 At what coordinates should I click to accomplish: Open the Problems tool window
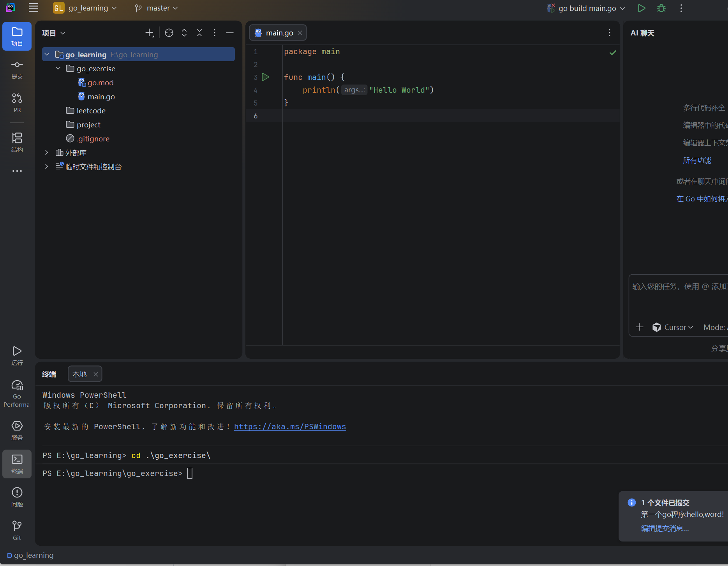coord(17,497)
